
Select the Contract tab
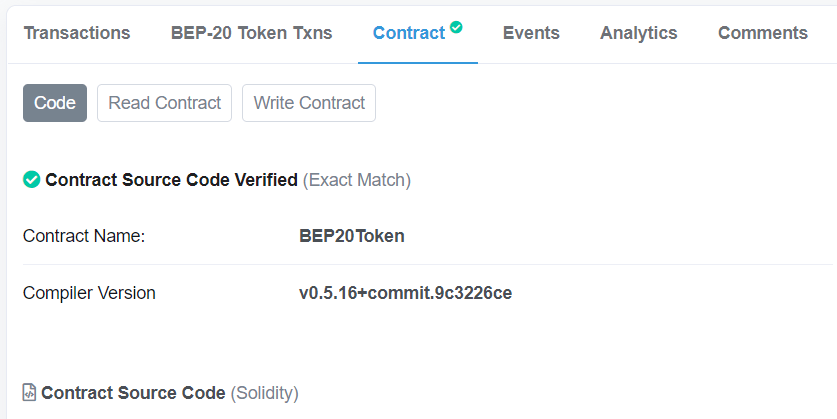pyautogui.click(x=409, y=33)
